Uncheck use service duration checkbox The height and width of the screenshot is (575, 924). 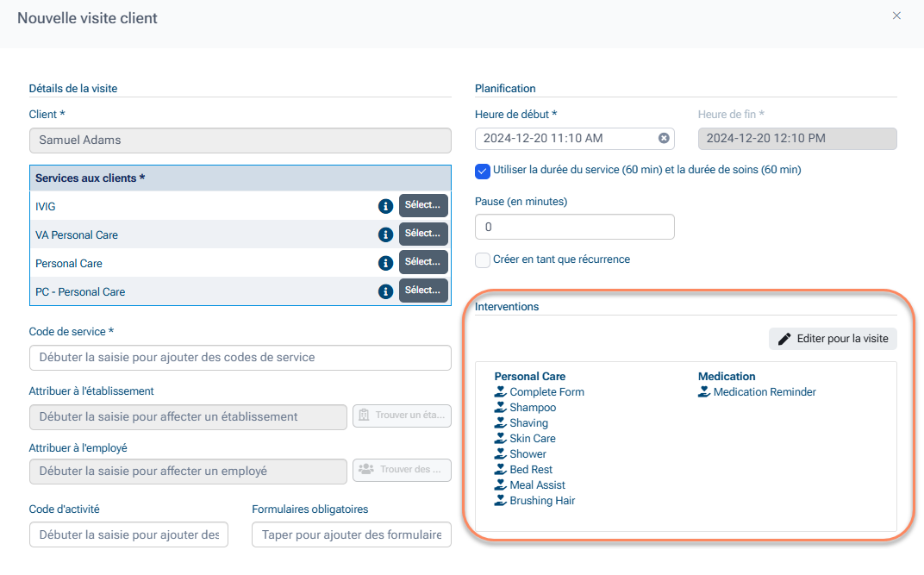coord(483,170)
